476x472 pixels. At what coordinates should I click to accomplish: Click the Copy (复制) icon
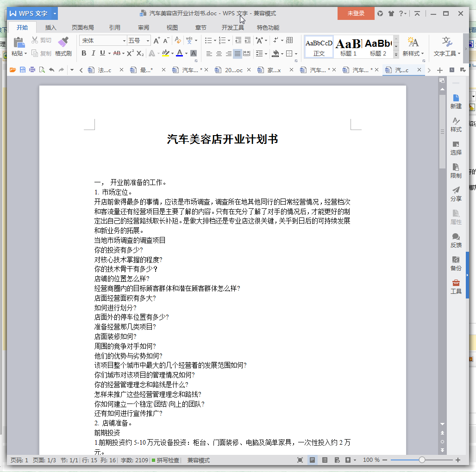(35, 53)
